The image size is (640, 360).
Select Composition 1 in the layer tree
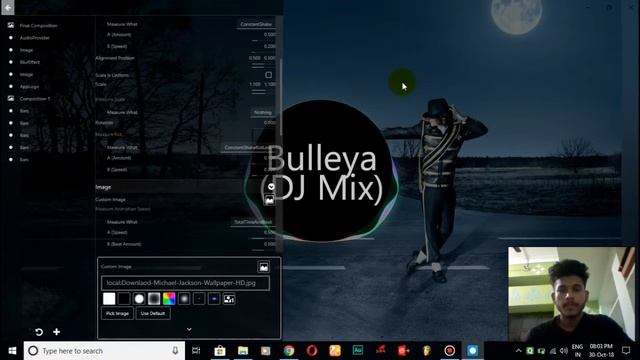(35, 99)
